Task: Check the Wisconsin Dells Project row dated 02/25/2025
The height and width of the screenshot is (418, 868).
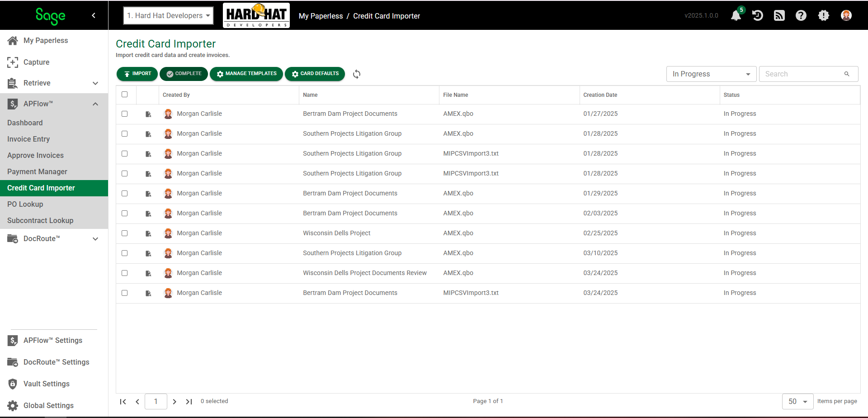Action: [x=125, y=233]
